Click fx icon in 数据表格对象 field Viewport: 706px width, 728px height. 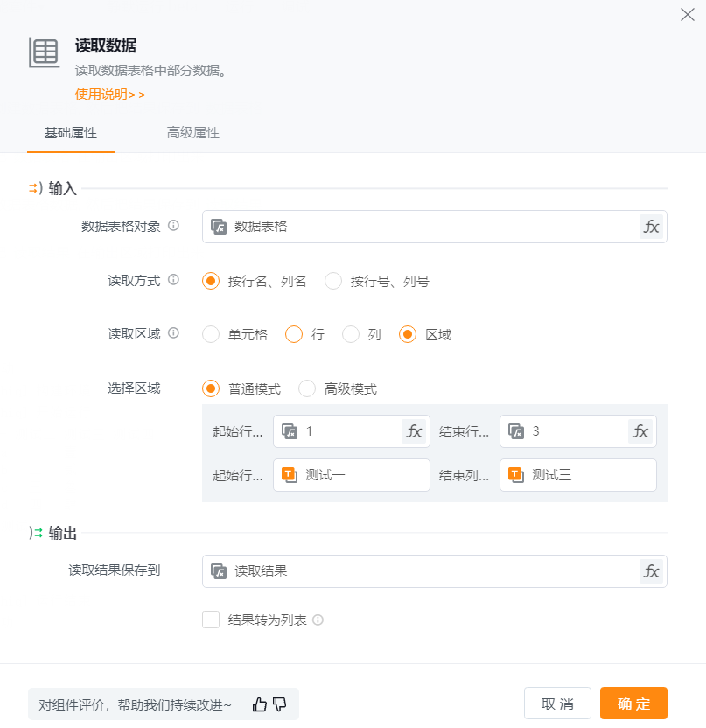651,227
